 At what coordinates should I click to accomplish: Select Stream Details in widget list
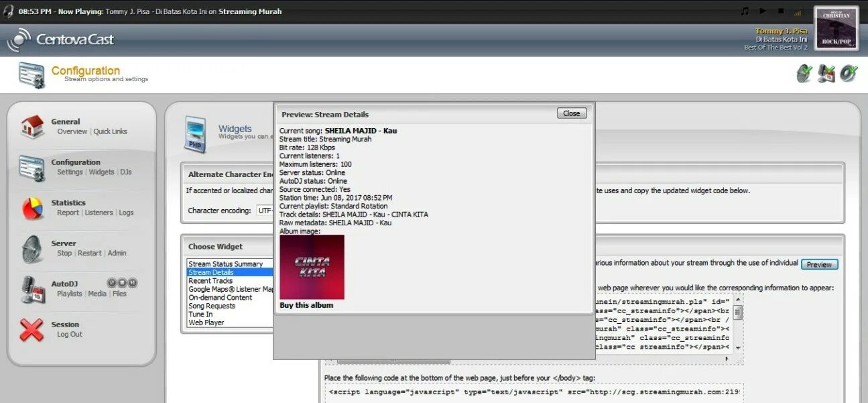[230, 273]
